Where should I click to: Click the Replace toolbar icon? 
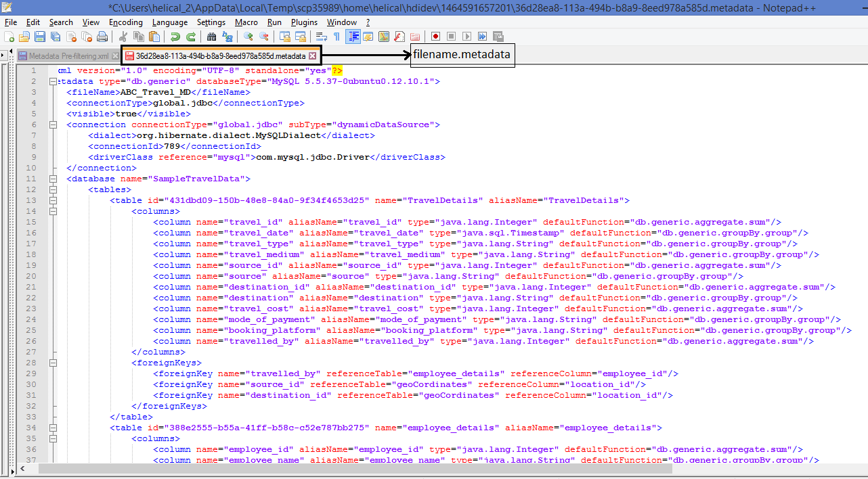coord(227,36)
